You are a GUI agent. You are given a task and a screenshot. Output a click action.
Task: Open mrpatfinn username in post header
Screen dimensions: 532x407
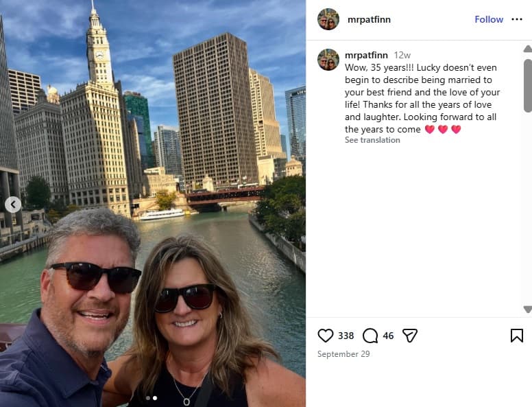[x=369, y=20]
